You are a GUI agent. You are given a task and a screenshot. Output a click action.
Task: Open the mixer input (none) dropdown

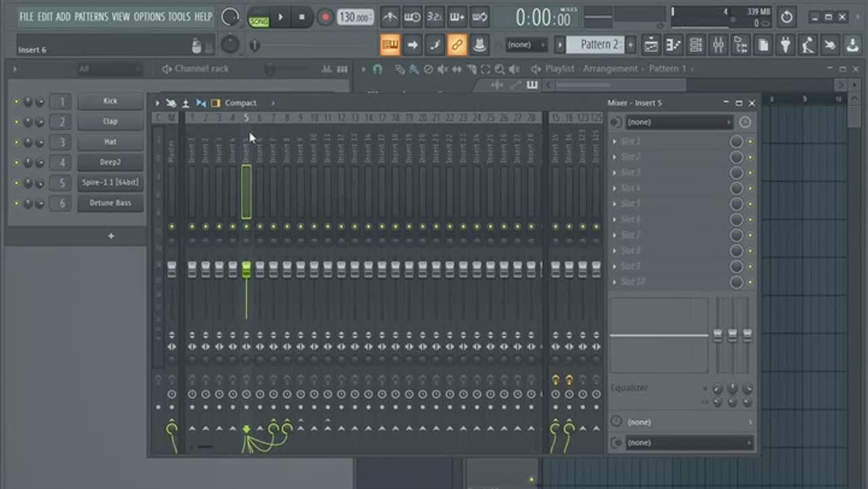coord(678,122)
